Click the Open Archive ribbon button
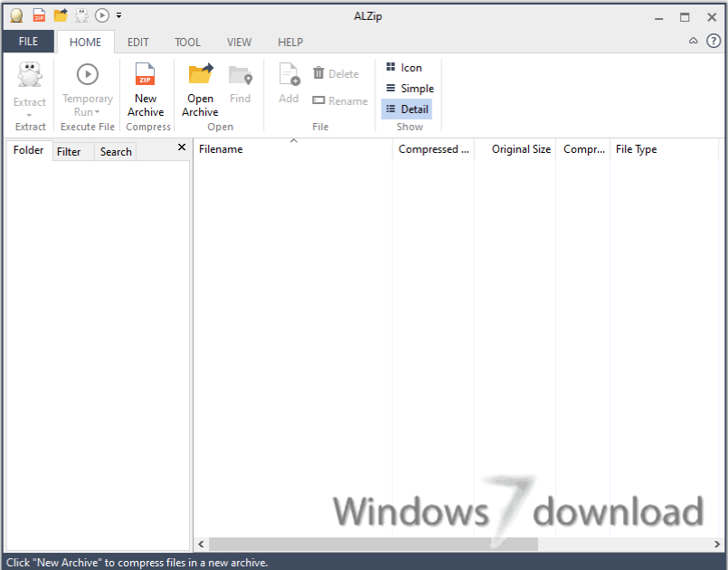 click(x=200, y=90)
